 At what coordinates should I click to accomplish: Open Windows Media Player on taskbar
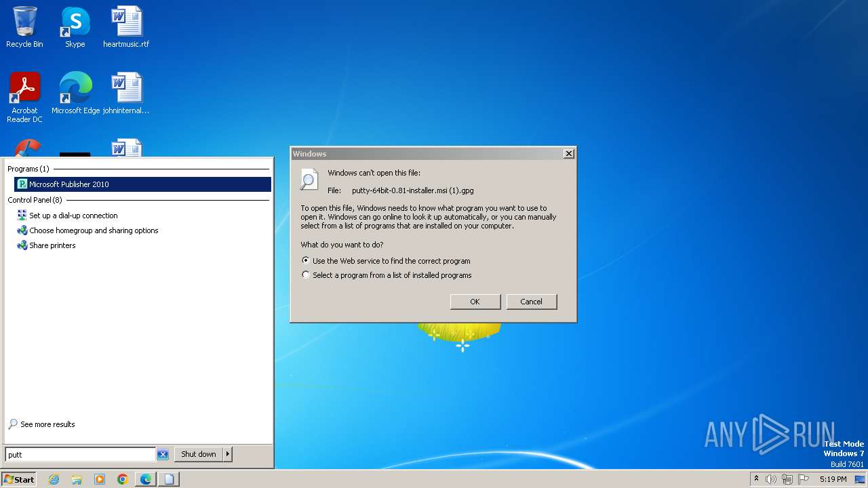100,479
